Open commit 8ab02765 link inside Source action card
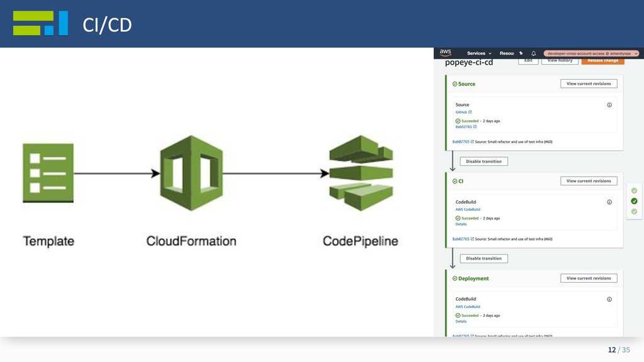Image resolution: width=644 pixels, height=362 pixels. (464, 127)
